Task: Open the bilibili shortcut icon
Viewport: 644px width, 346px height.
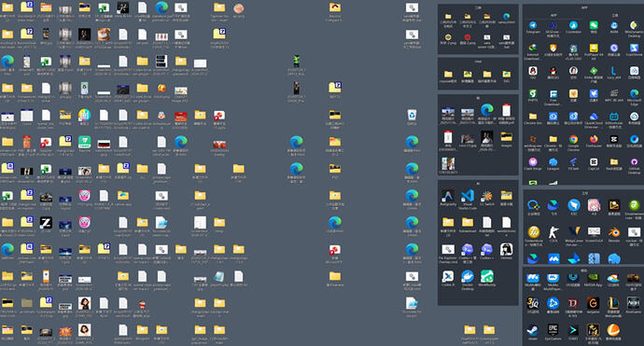Action: 613,117
